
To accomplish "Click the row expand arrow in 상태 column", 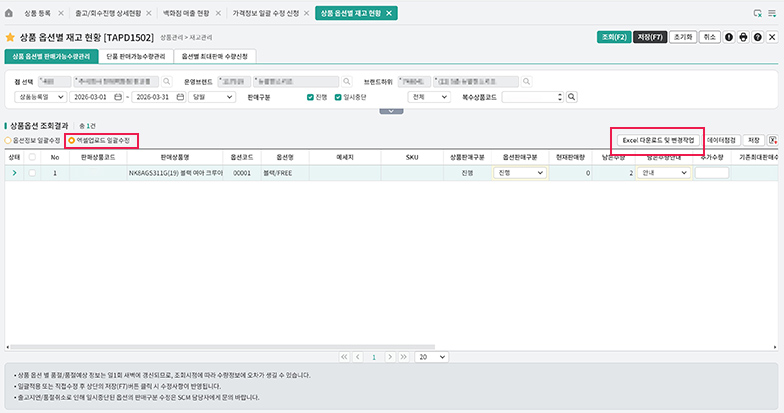I will [x=14, y=173].
